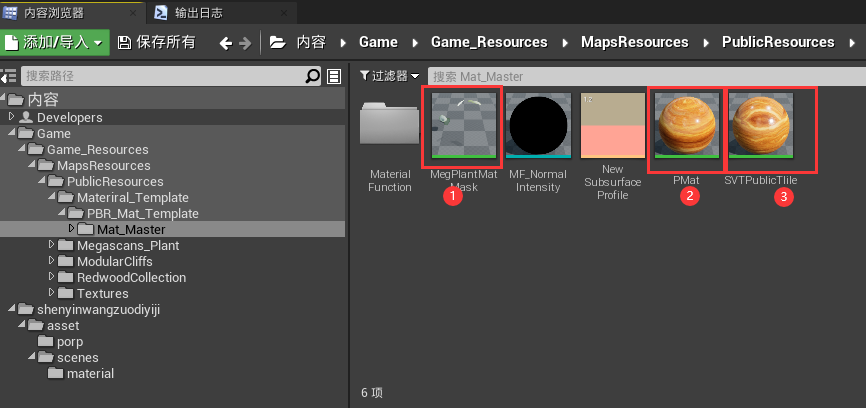Select the PublicResources tree folder
Viewport: 866px width, 408px height.
tap(115, 182)
